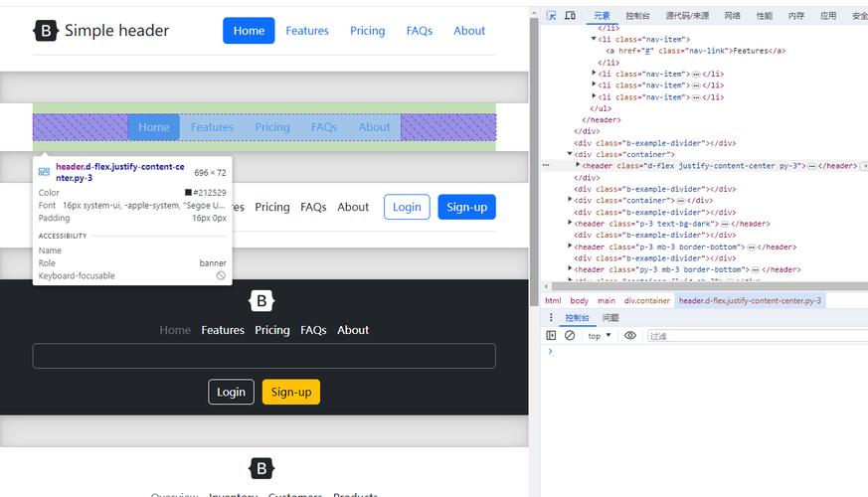
Task: Click the ellipsis in header p-3 text-bg-dark row
Action: 725,224
